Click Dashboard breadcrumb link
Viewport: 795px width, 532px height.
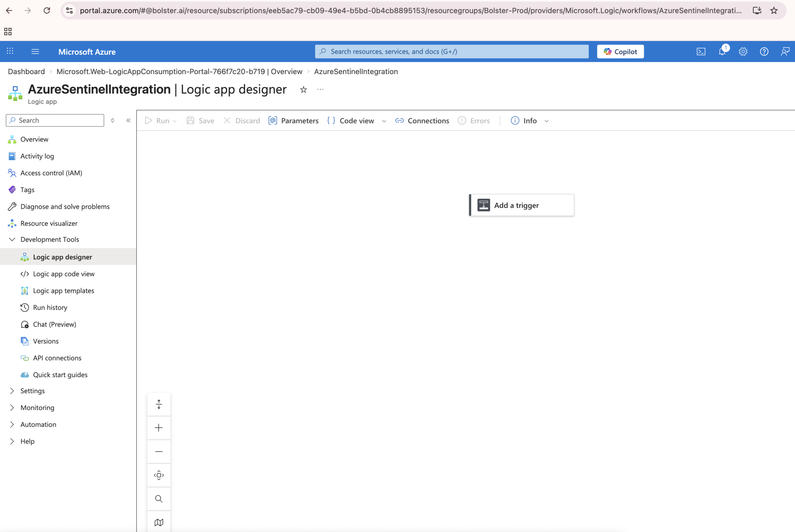point(26,72)
